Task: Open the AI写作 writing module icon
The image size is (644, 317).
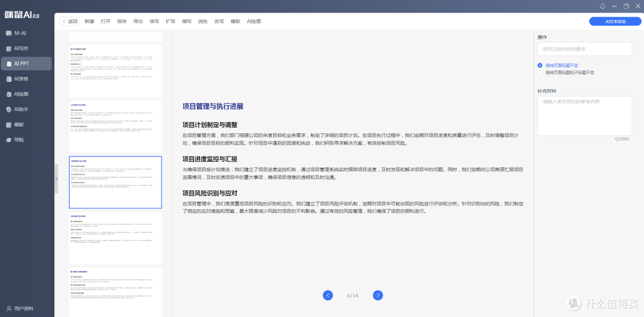Action: (x=8, y=48)
